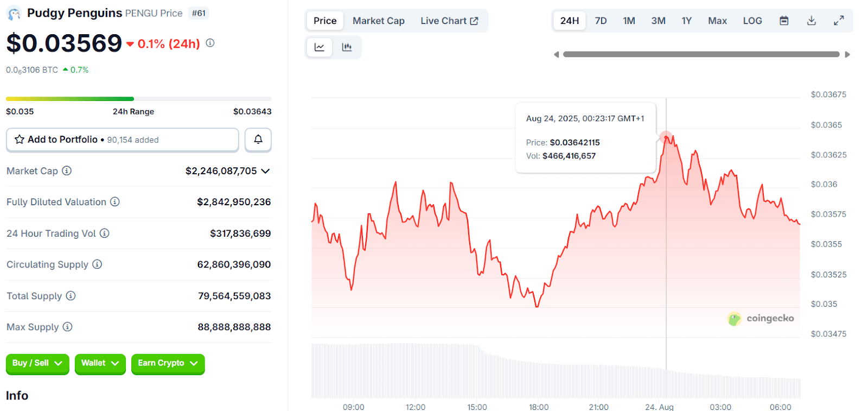Click the Add to Portfolio star icon
Viewport: 868px width, 411px height.
coord(20,140)
